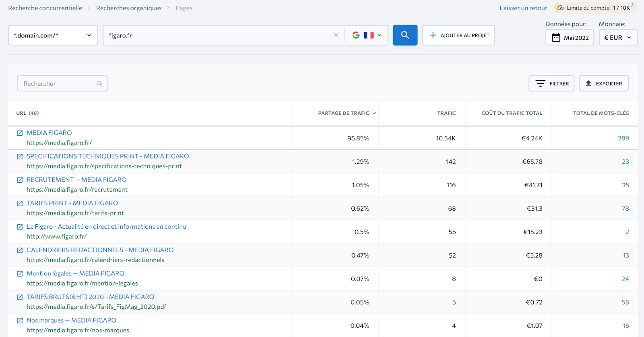Viewport: 644px width, 337px height.
Task: Open RECRUTEMENT — MEDIA FIGARO title link
Action: point(76,180)
